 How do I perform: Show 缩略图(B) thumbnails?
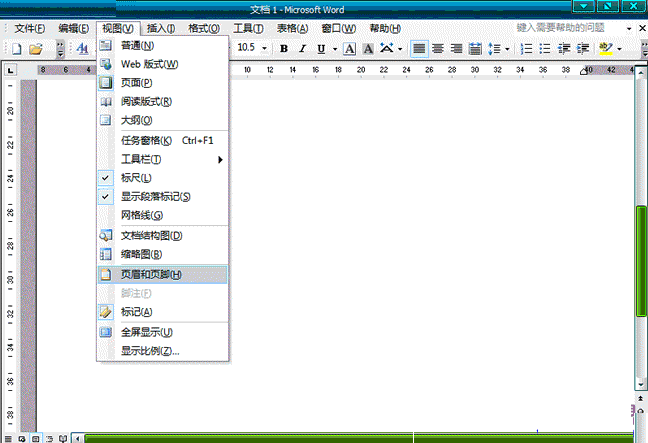click(163, 254)
